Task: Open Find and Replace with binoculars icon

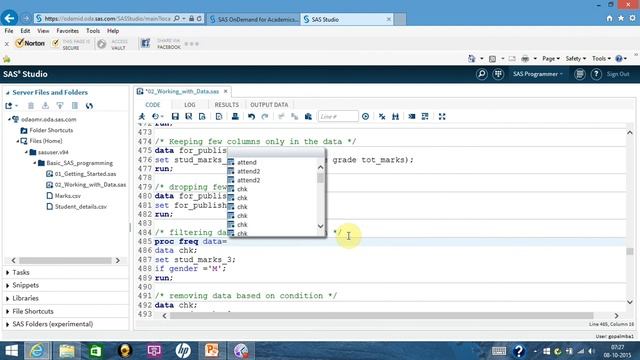Action: (x=395, y=117)
